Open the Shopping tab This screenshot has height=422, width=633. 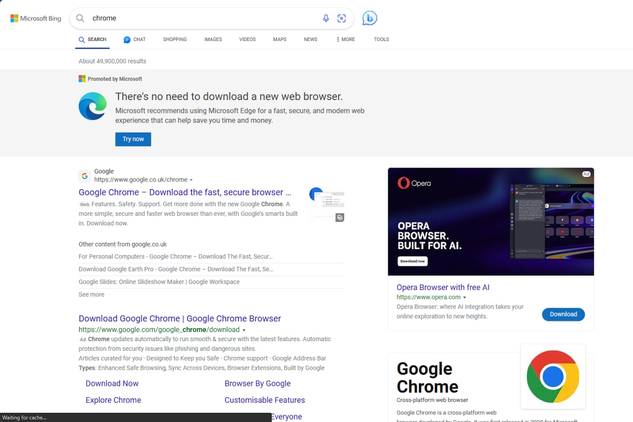pyautogui.click(x=175, y=40)
